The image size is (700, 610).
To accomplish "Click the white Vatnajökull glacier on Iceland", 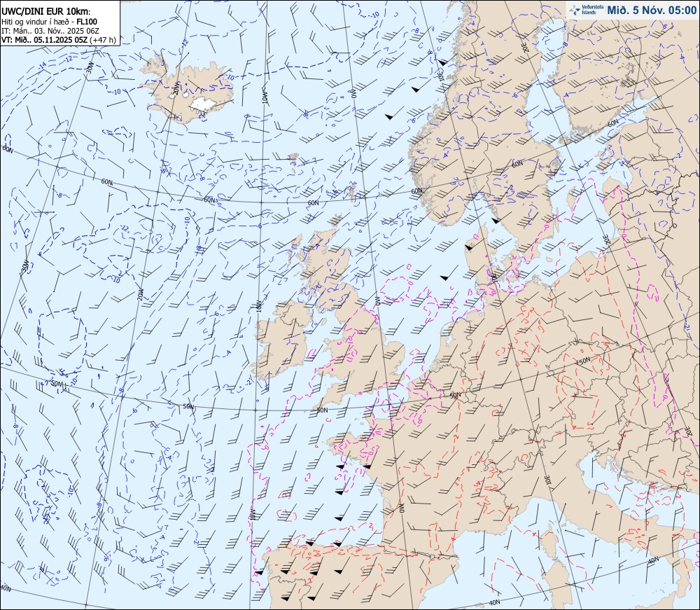I will pyautogui.click(x=202, y=104).
